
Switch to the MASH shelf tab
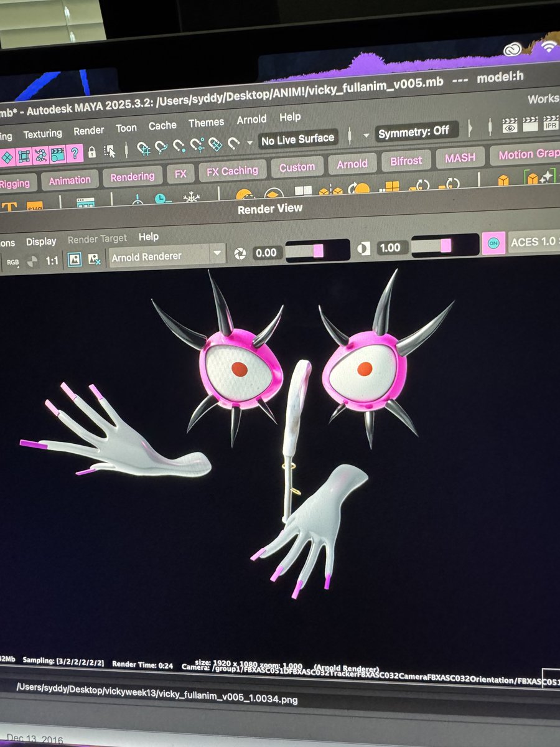coord(460,157)
